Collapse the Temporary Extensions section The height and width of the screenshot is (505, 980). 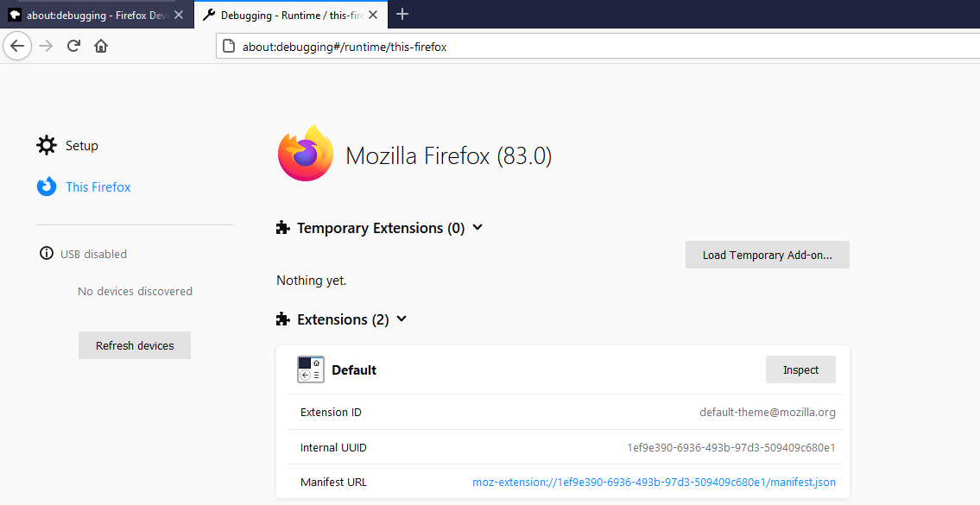(476, 228)
